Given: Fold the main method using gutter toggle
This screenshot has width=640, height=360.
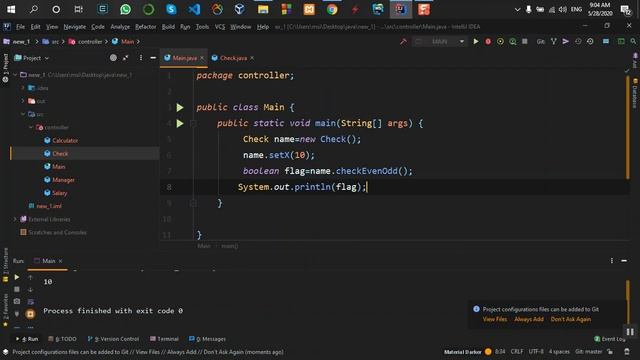Looking at the screenshot, I should [x=193, y=123].
